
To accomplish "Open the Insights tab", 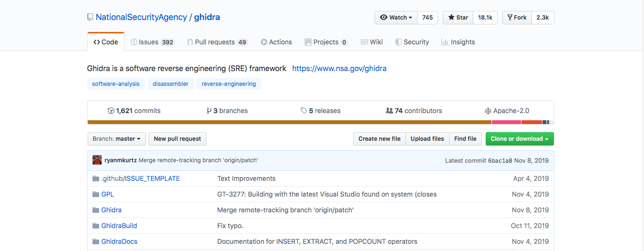I will point(458,42).
